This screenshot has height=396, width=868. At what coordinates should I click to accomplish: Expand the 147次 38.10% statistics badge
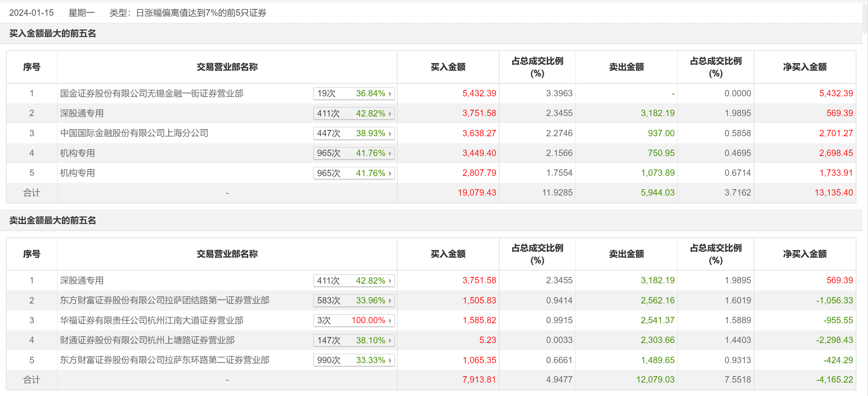coord(353,340)
